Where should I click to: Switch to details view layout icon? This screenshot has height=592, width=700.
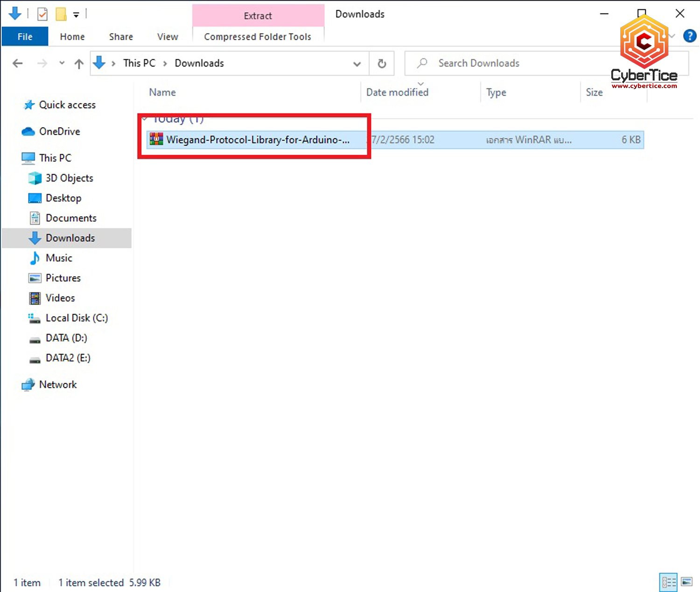(668, 582)
